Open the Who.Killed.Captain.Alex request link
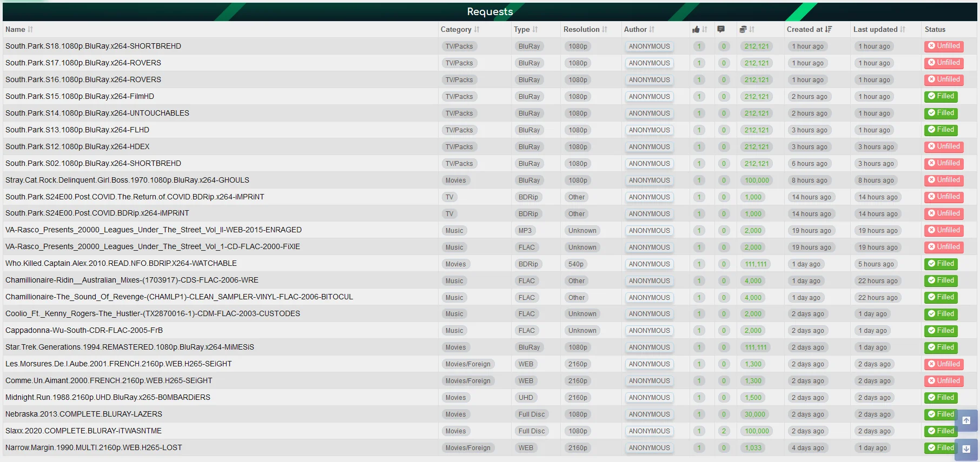The height and width of the screenshot is (462, 980). [121, 264]
